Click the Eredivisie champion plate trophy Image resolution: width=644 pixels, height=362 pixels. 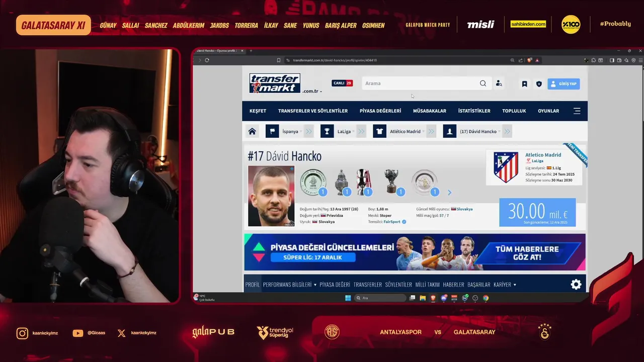click(x=313, y=182)
